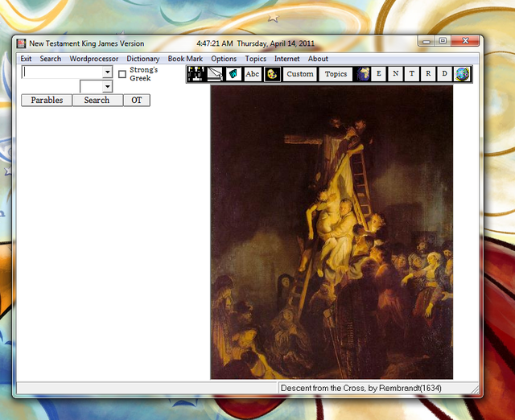
Task: Click the blue W wordprocessor icon
Action: (233, 74)
